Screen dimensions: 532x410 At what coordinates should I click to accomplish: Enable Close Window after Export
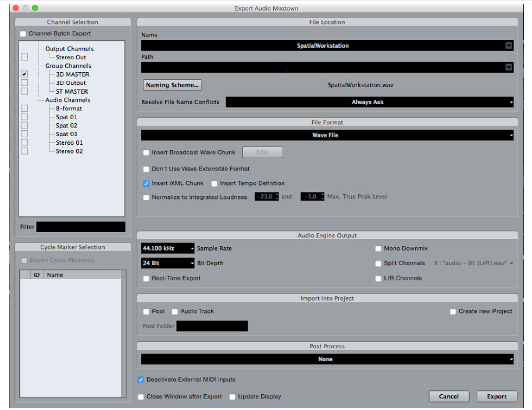pos(140,396)
